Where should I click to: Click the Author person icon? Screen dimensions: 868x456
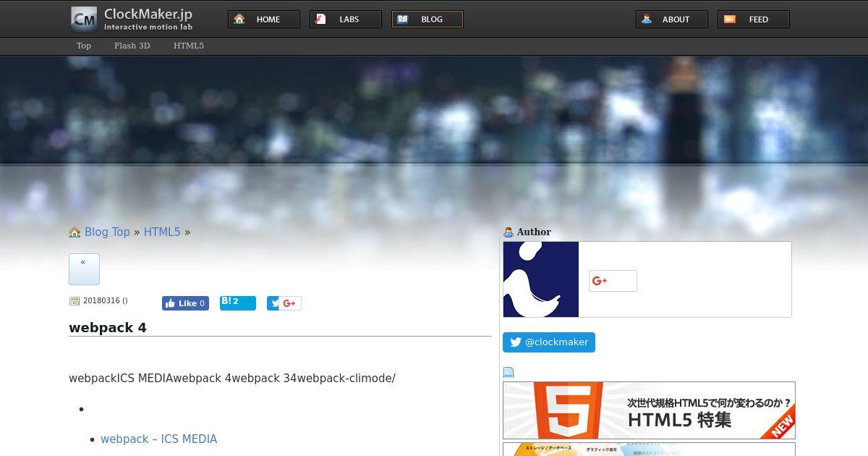509,232
